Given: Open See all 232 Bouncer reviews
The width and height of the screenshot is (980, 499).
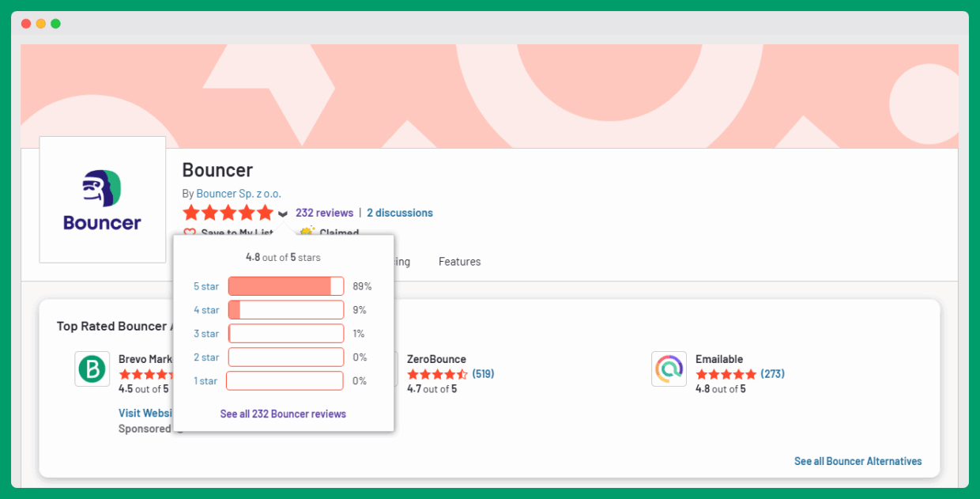Looking at the screenshot, I should coord(283,414).
